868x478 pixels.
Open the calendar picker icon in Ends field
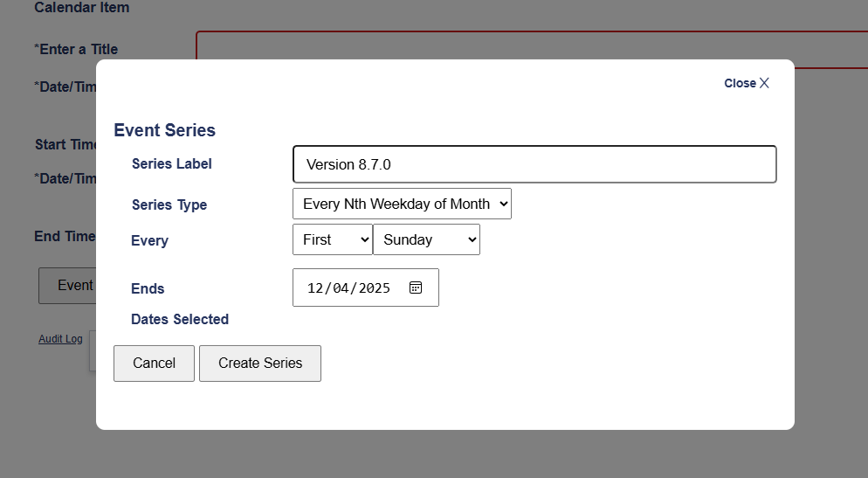[416, 287]
